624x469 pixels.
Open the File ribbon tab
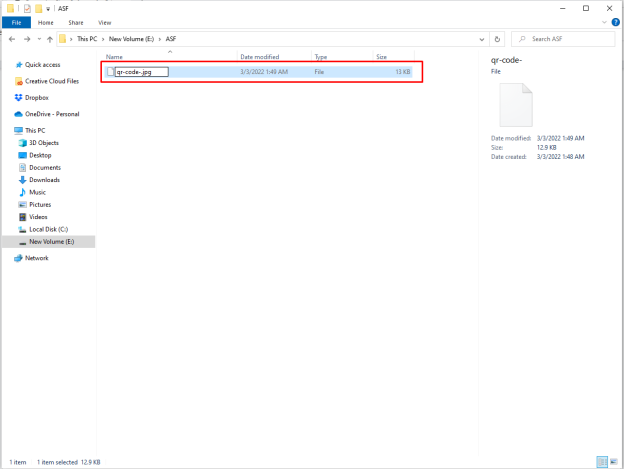pos(16,23)
